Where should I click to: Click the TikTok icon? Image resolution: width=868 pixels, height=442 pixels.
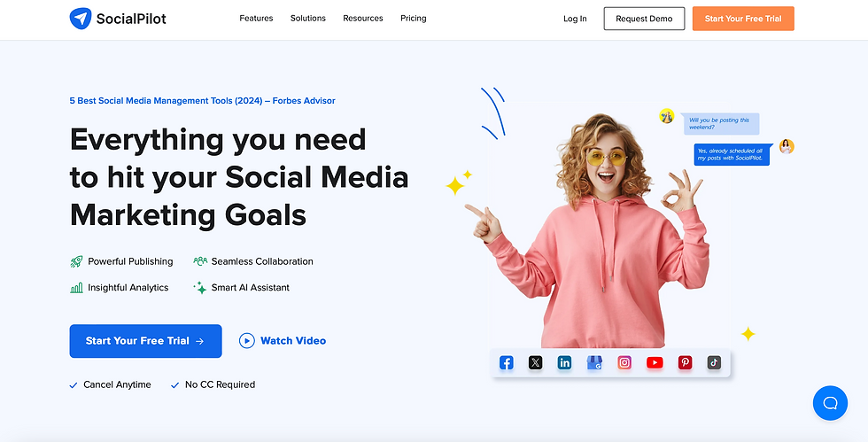(714, 363)
